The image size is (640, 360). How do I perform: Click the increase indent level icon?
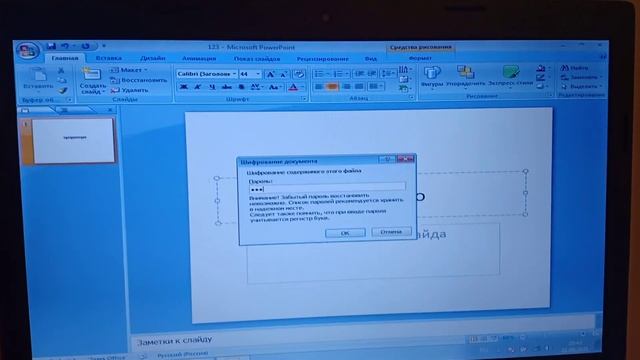coord(372,73)
